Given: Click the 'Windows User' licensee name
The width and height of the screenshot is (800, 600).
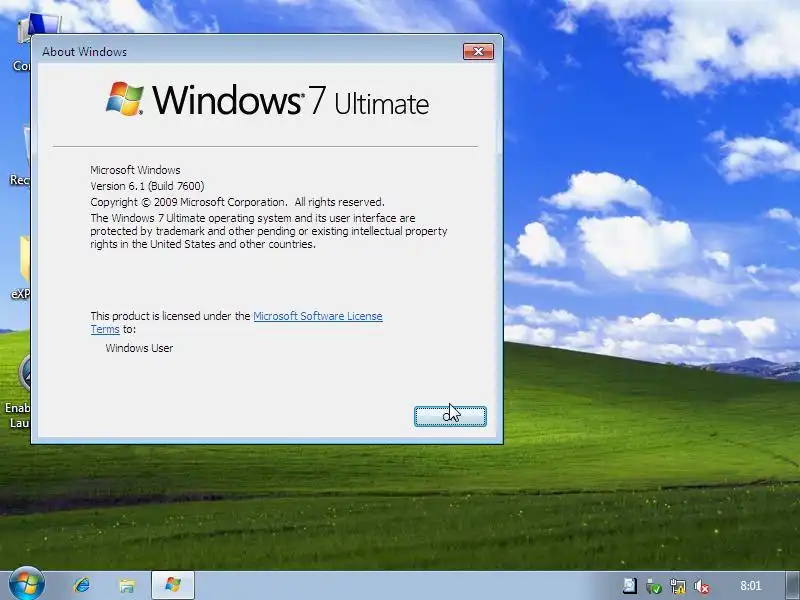Looking at the screenshot, I should point(139,348).
